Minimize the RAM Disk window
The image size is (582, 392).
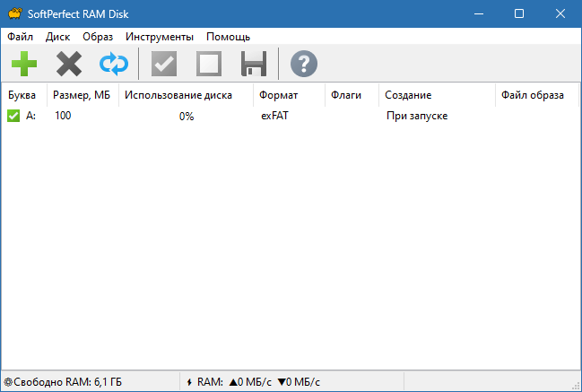pos(479,13)
